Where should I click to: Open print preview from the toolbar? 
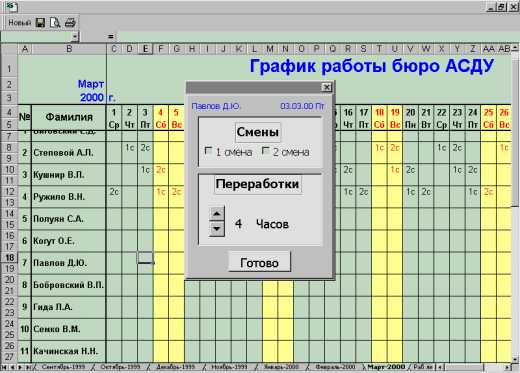click(55, 23)
